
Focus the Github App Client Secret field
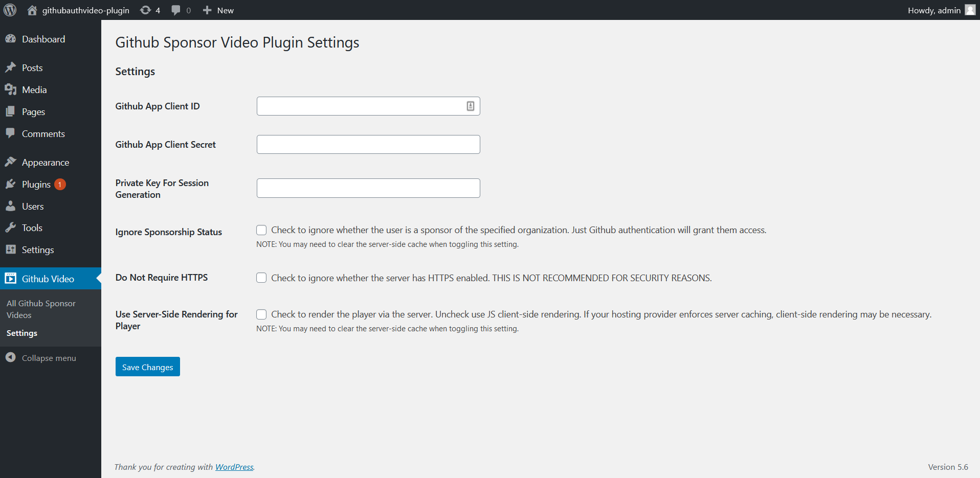[x=368, y=145]
